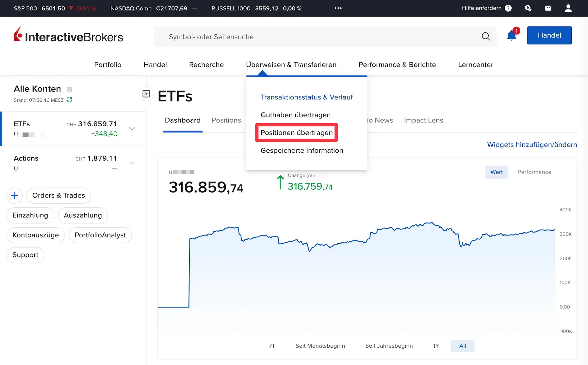Open the Recherche menu
The height and width of the screenshot is (365, 588).
(x=206, y=65)
